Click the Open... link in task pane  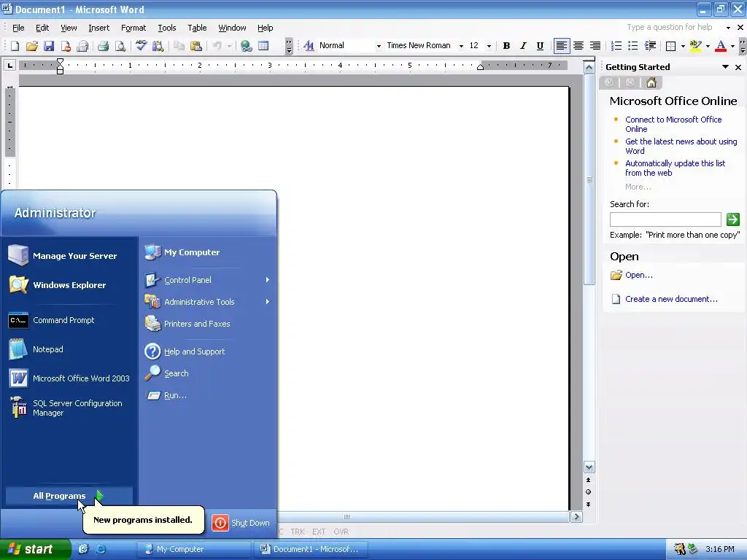tap(639, 275)
